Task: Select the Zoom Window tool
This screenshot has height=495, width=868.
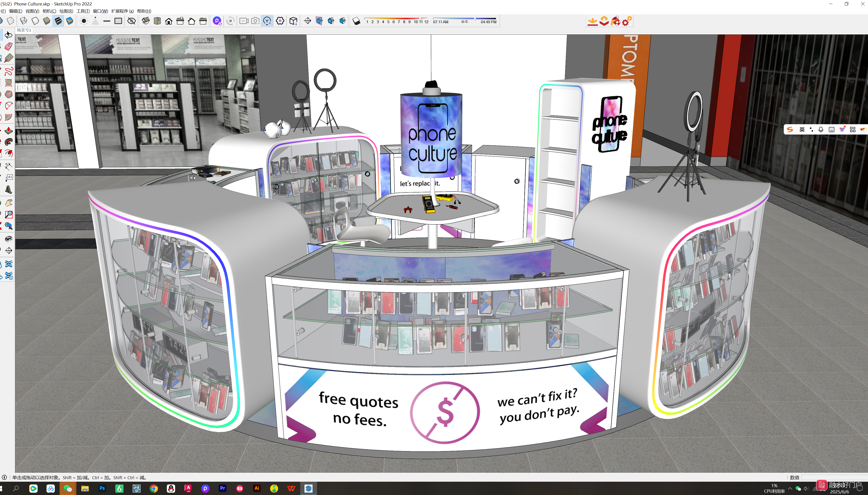Action: click(8, 214)
